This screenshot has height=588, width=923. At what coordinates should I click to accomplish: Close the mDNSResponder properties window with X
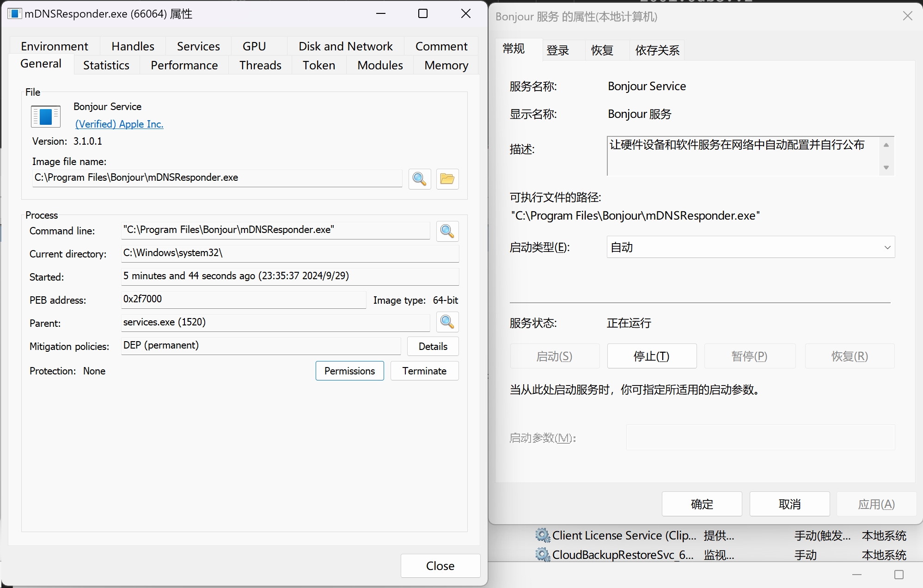465,14
